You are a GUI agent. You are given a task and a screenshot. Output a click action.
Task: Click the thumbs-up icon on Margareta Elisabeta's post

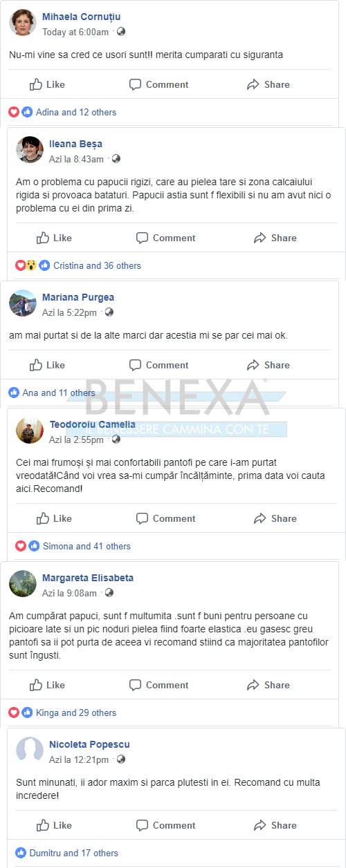click(x=36, y=685)
